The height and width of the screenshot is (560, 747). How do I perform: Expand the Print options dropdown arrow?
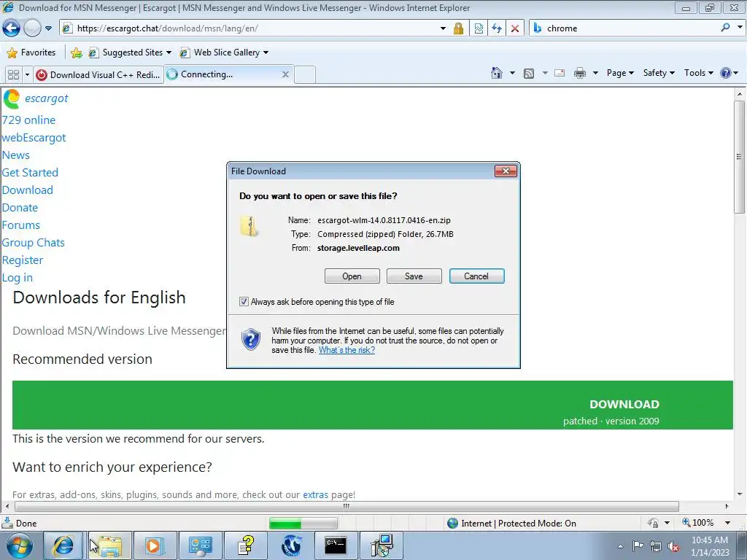(x=595, y=73)
